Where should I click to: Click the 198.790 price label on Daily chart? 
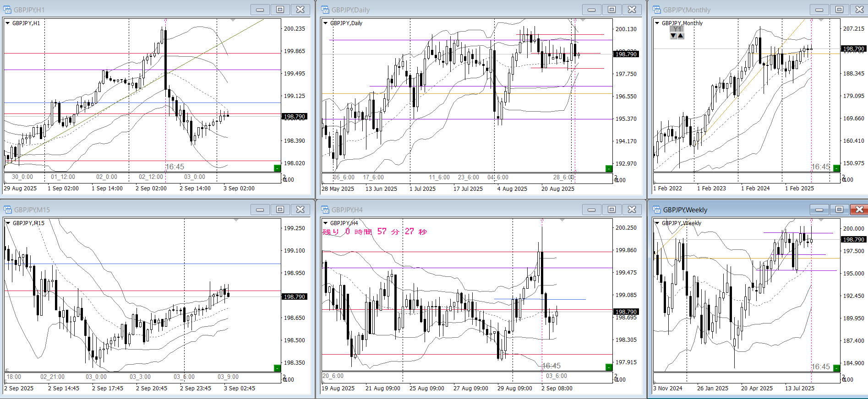coord(626,54)
